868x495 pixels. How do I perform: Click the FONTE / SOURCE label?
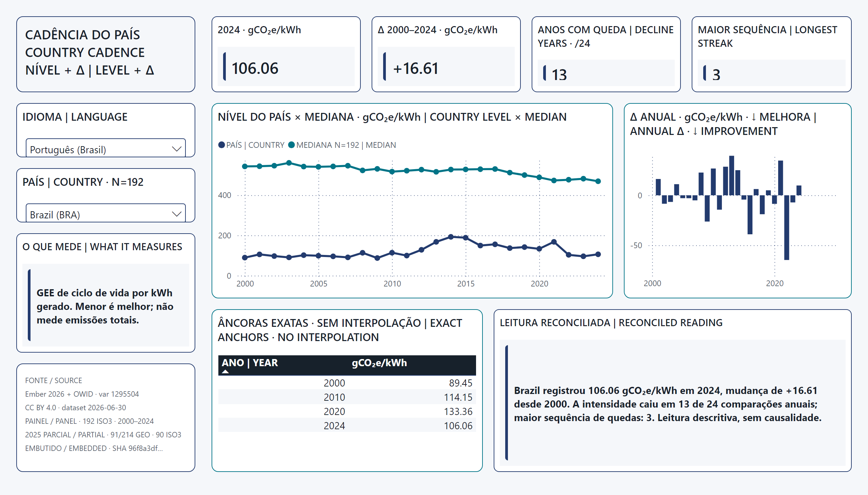[54, 380]
